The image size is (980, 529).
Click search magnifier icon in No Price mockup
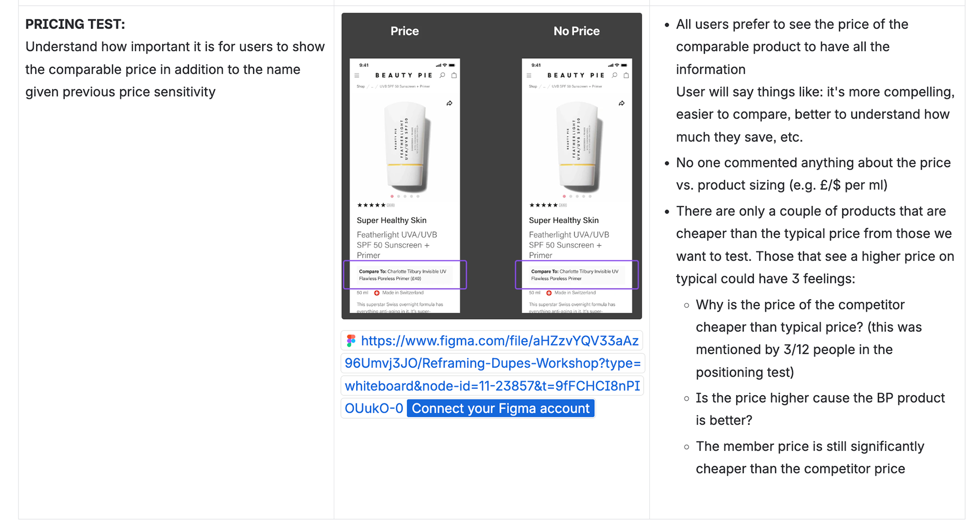coord(615,76)
